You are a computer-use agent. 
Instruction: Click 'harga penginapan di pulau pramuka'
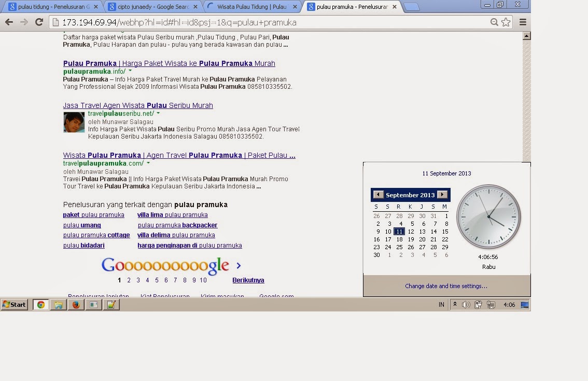click(190, 246)
